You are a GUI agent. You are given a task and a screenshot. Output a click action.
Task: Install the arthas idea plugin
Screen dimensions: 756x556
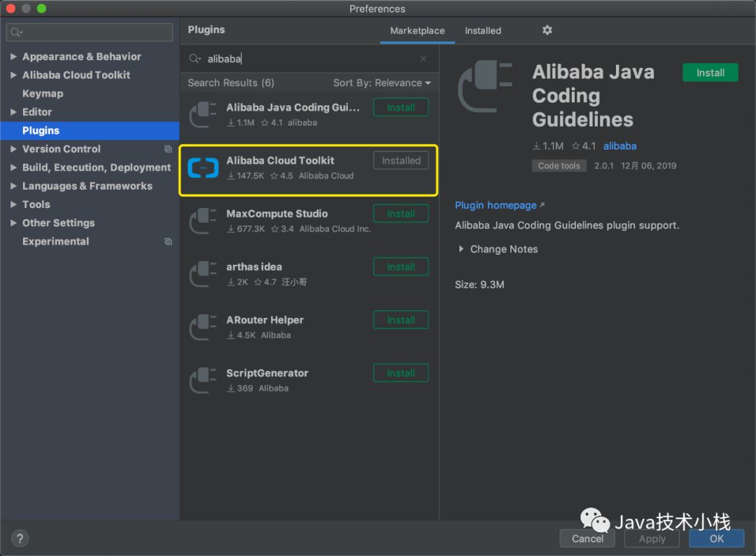click(x=400, y=267)
